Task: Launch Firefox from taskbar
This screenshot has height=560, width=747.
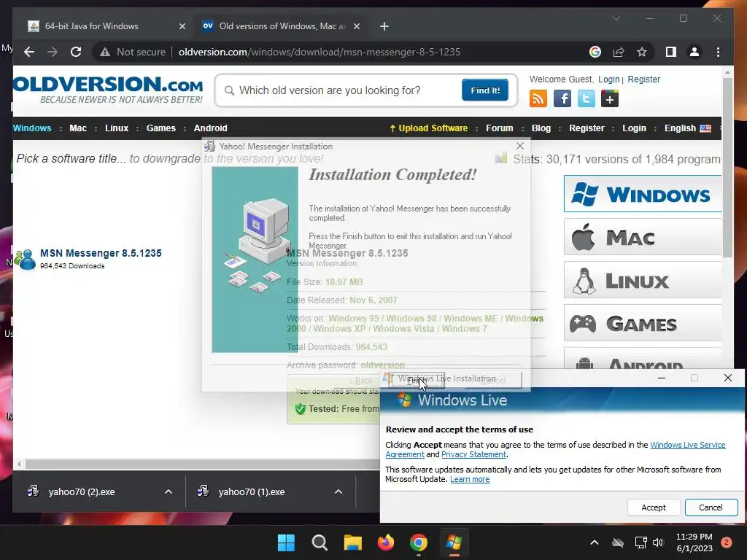Action: click(x=386, y=542)
